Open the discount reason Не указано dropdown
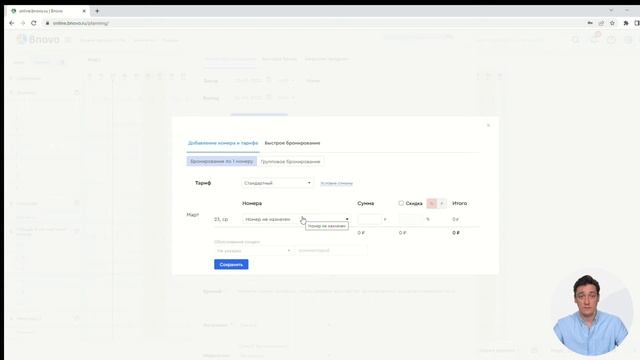This screenshot has width=640, height=360. coord(253,251)
